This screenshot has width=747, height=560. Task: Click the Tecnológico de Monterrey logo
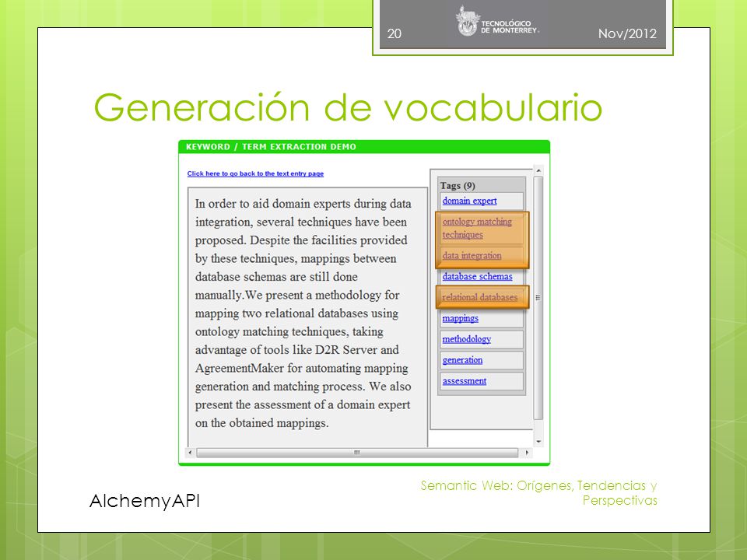(497, 22)
